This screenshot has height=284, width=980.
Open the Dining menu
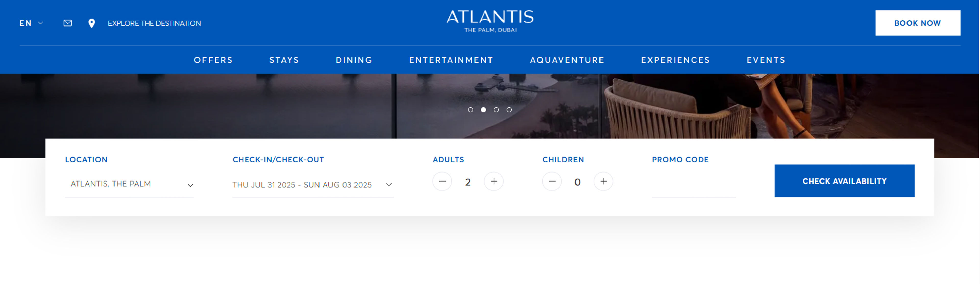click(x=354, y=60)
